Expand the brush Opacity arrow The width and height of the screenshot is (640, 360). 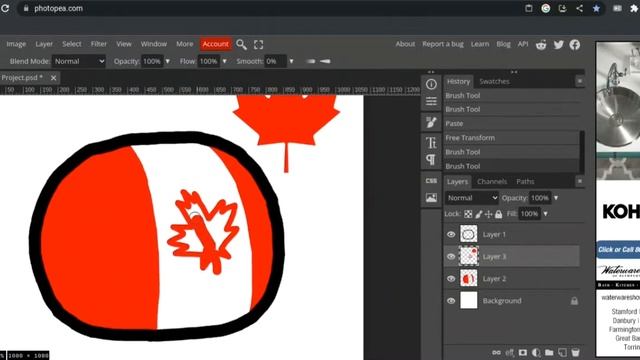(167, 61)
